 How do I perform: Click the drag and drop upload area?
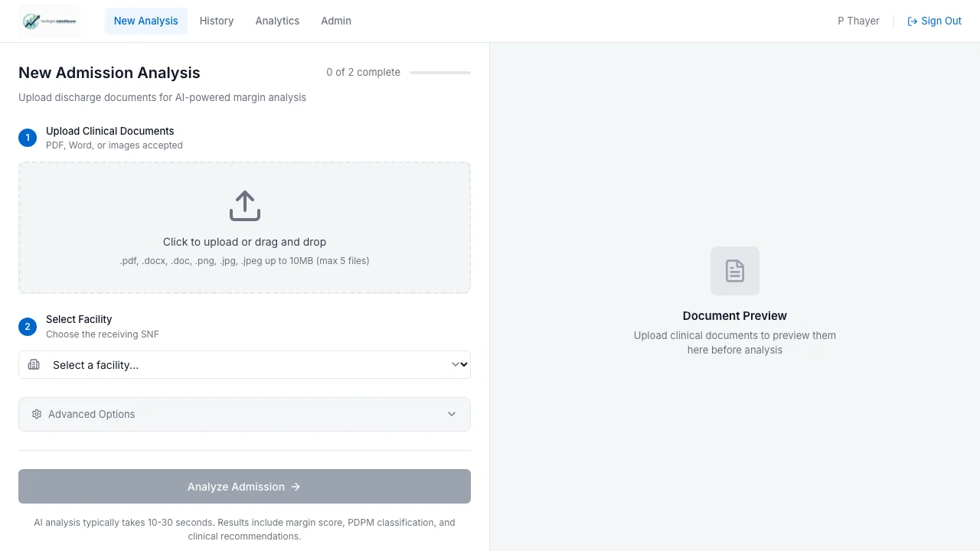point(244,227)
